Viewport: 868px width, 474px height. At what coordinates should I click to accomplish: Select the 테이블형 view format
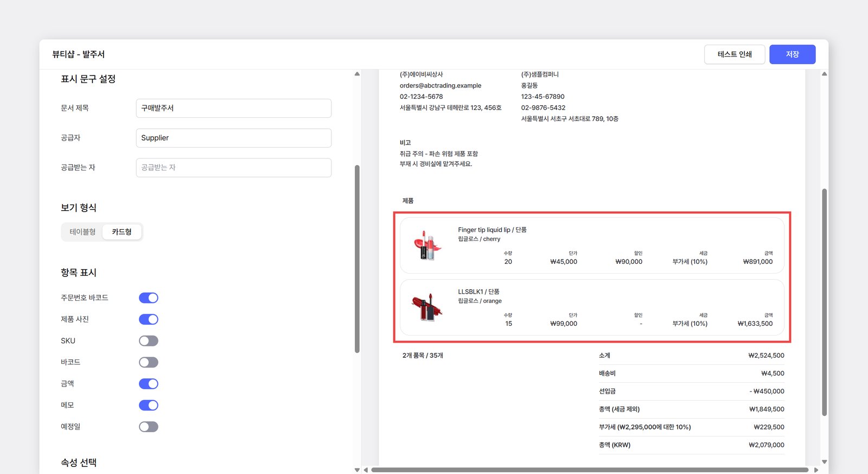(82, 232)
